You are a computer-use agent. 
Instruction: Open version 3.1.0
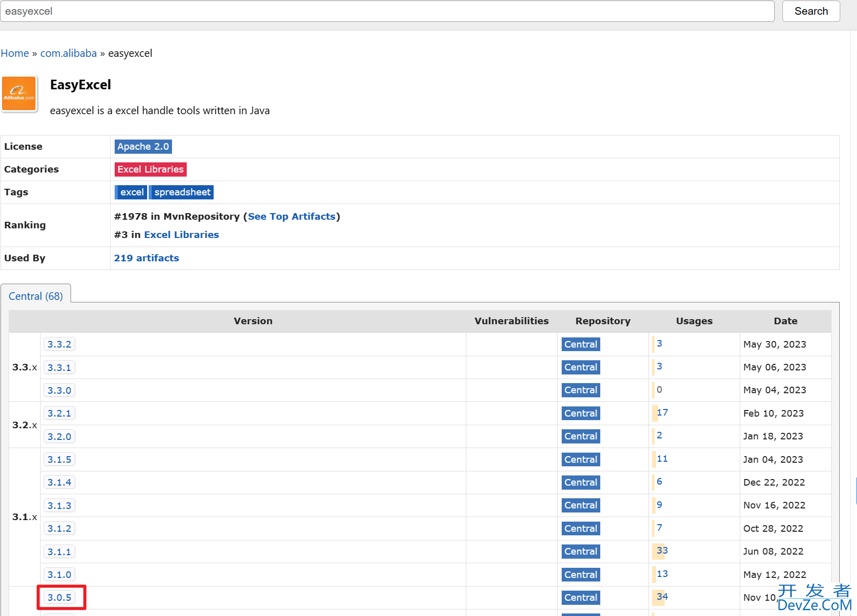point(59,575)
